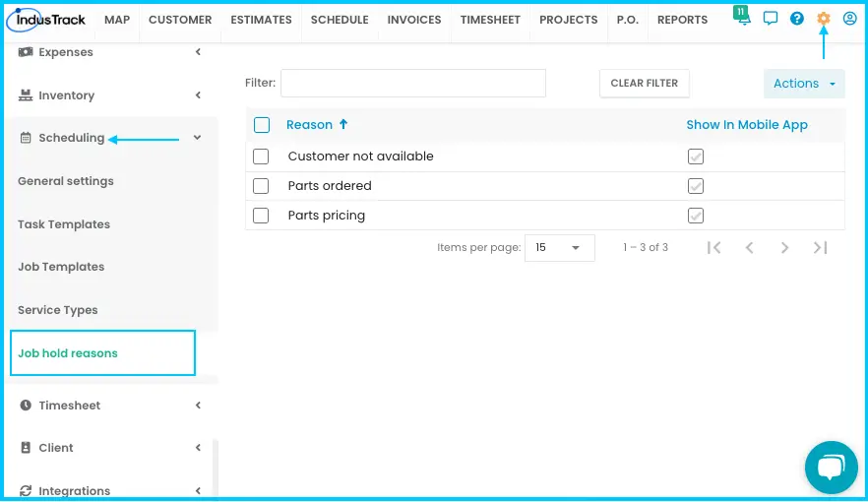Click the Parts pricing text
This screenshot has width=868, height=502.
(x=326, y=216)
